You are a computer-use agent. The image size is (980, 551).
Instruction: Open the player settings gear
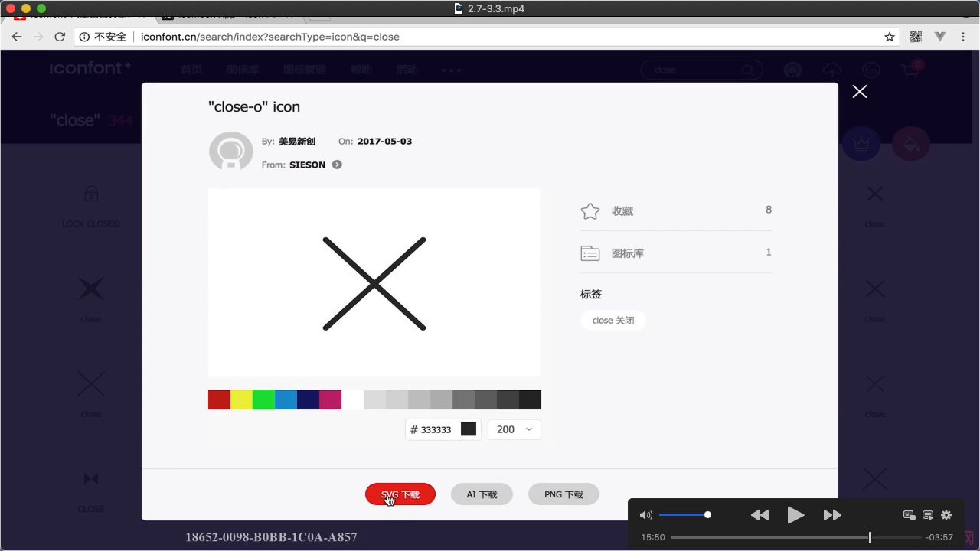pyautogui.click(x=946, y=515)
